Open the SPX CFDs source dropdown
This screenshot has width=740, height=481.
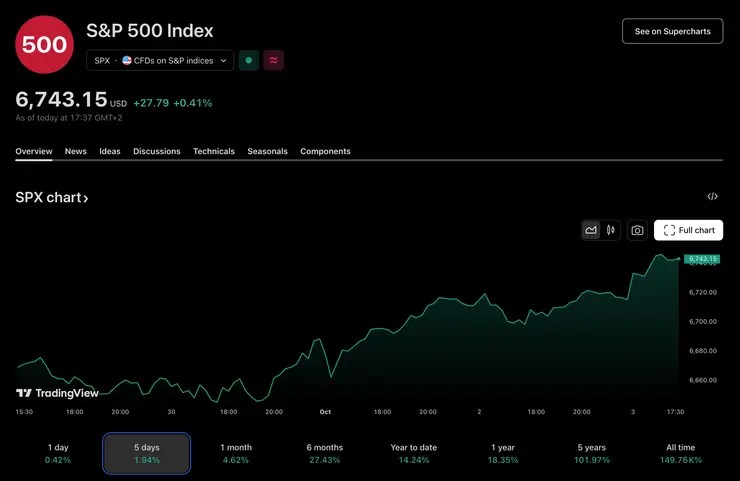pyautogui.click(x=160, y=61)
